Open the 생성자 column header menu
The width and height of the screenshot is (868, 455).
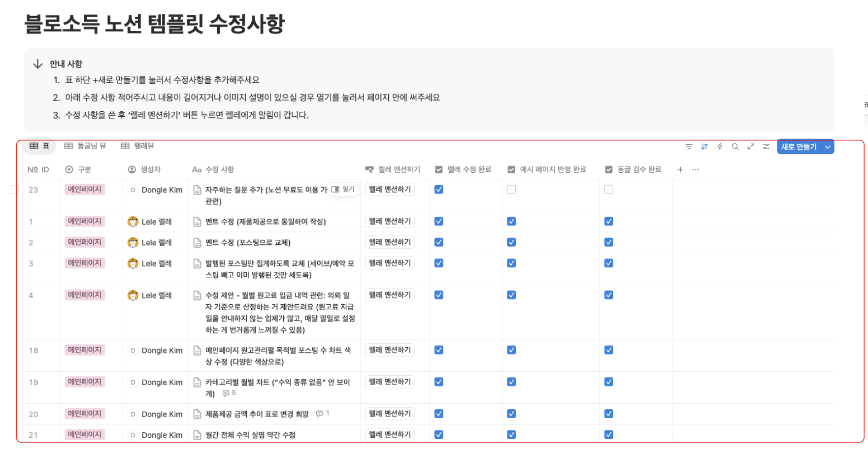tap(151, 169)
